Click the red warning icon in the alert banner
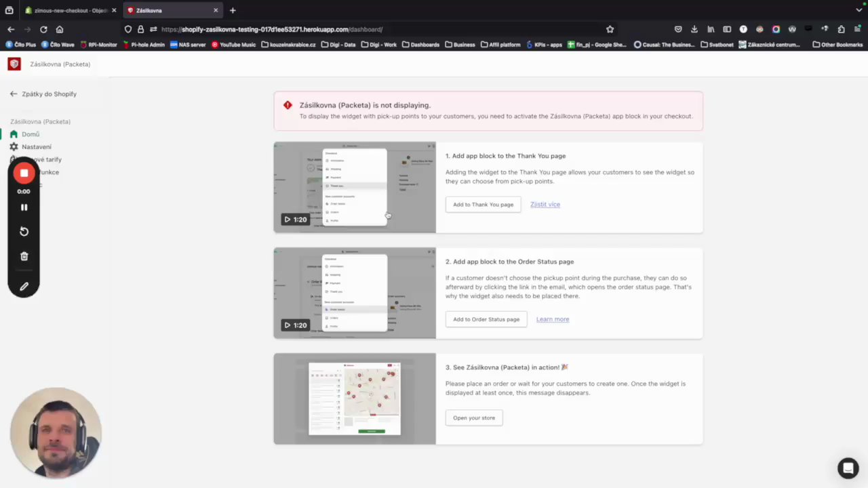Screen dimensions: 868x488 [288, 105]
